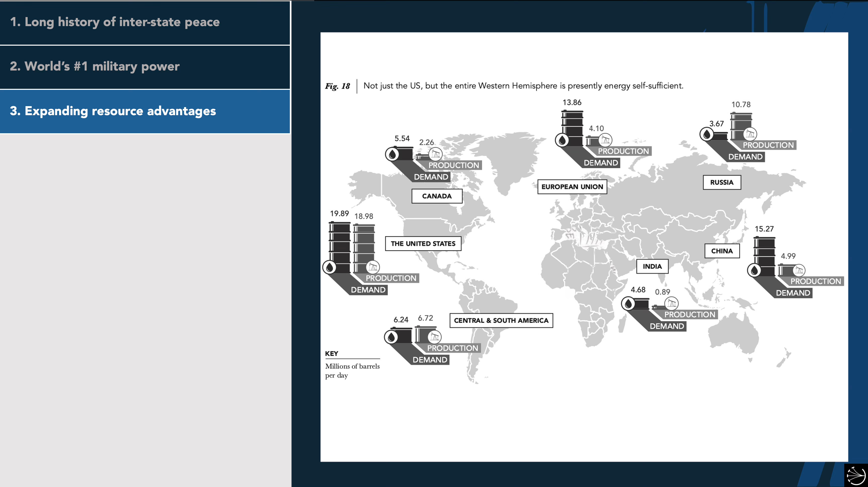The height and width of the screenshot is (487, 868).
Task: Click the 19.89 US demand value
Action: pos(339,213)
